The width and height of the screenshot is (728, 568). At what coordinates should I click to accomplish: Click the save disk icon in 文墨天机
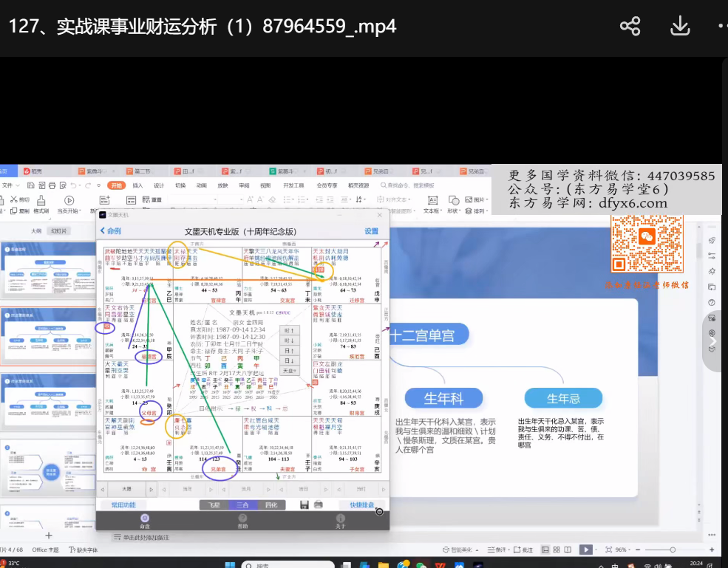click(304, 504)
